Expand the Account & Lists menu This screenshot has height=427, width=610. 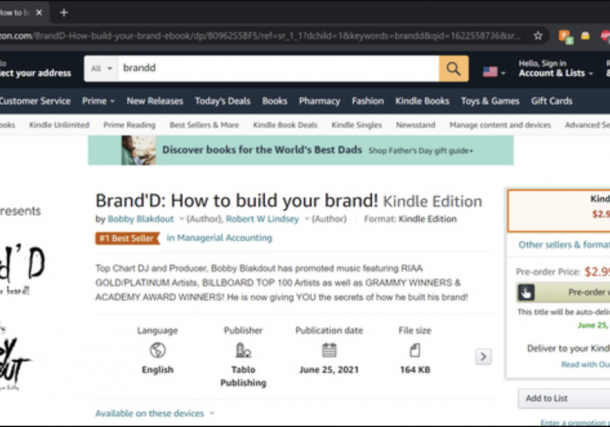[551, 73]
